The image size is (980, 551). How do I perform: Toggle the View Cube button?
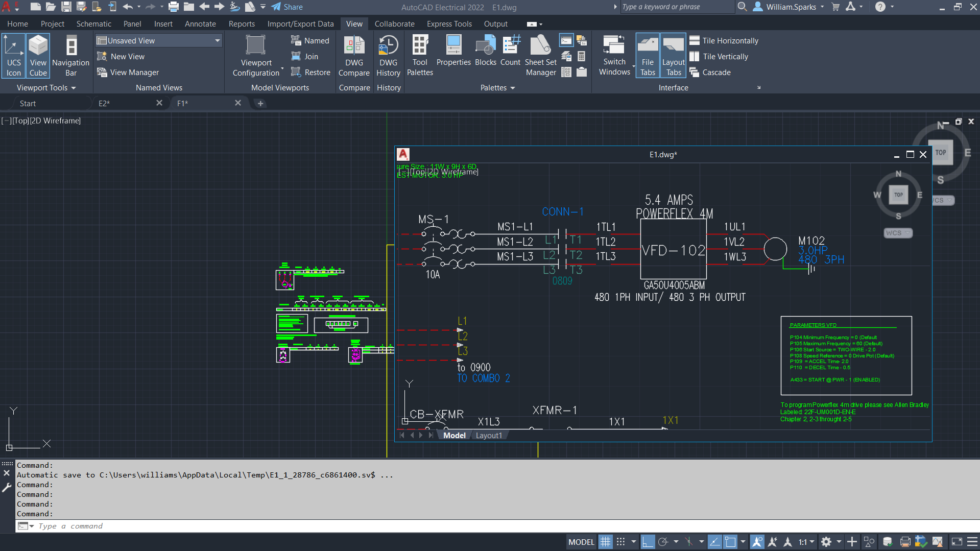(x=38, y=56)
